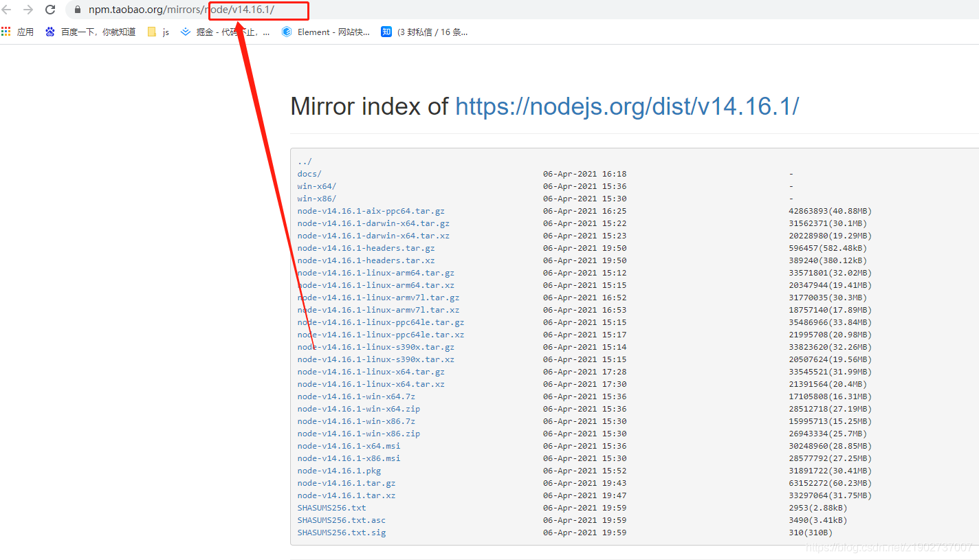Viewport: 979px width, 560px height.
Task: Click the address bar URL field
Action: tap(522, 10)
